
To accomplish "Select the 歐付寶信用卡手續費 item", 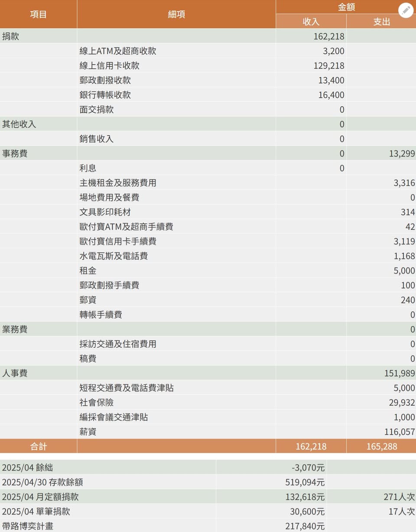I will click(117, 242).
